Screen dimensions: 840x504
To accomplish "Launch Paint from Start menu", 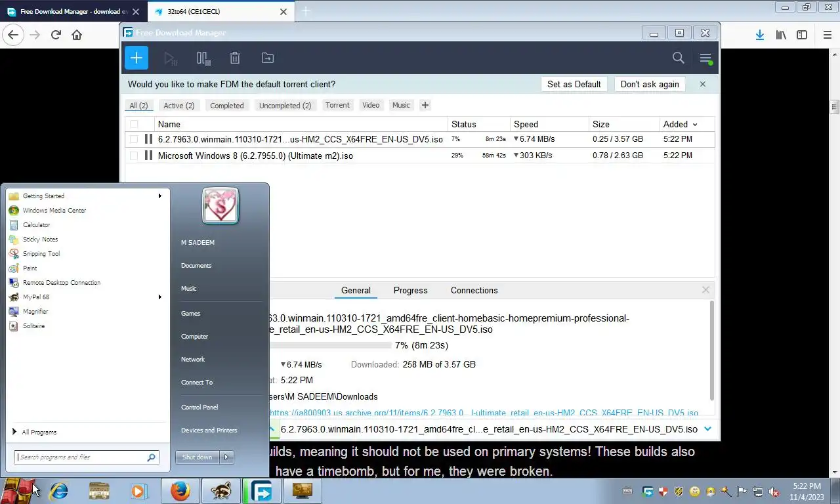I will 85,268.
